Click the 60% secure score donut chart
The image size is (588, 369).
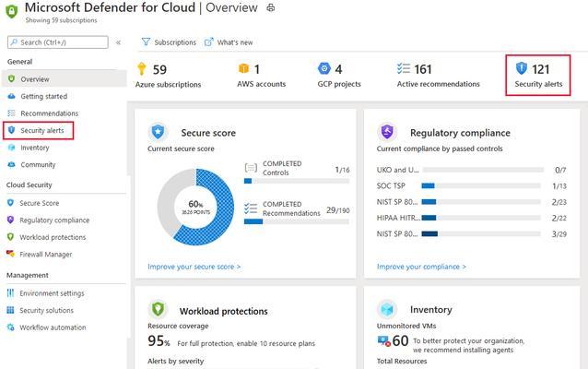(195, 207)
